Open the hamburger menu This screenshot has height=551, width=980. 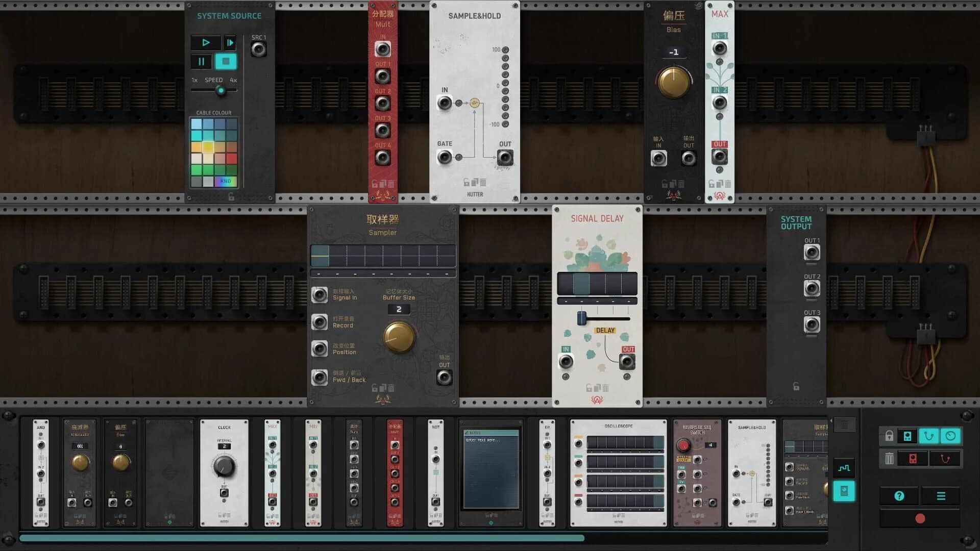pyautogui.click(x=941, y=495)
